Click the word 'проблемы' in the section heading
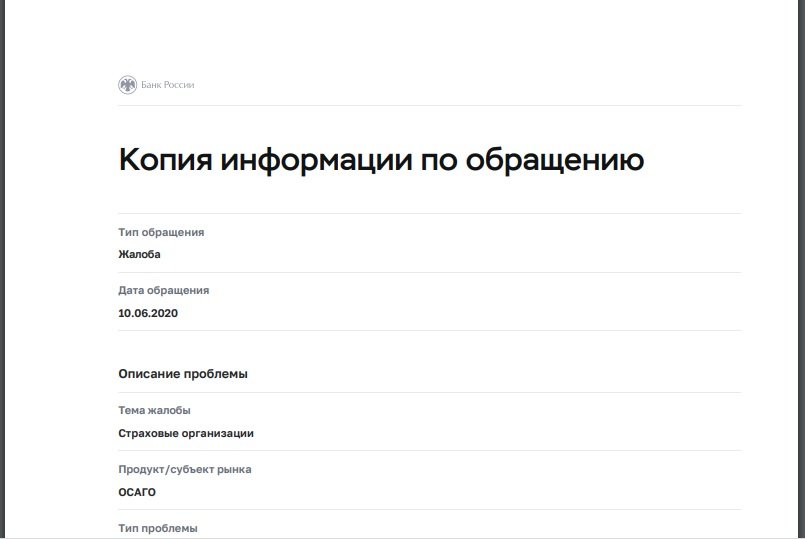 (x=216, y=374)
